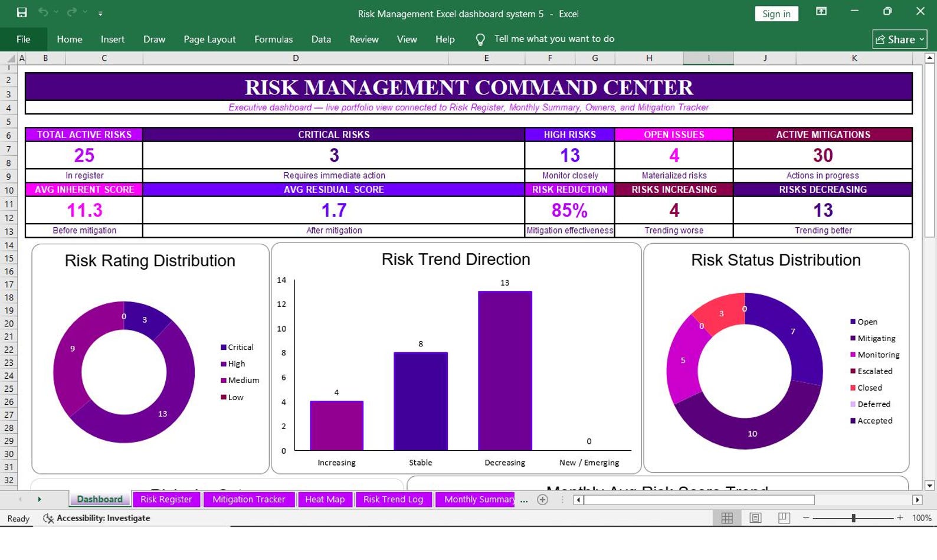Click the zoom in plus button
Viewport: 937px width, 560px height.
[900, 518]
